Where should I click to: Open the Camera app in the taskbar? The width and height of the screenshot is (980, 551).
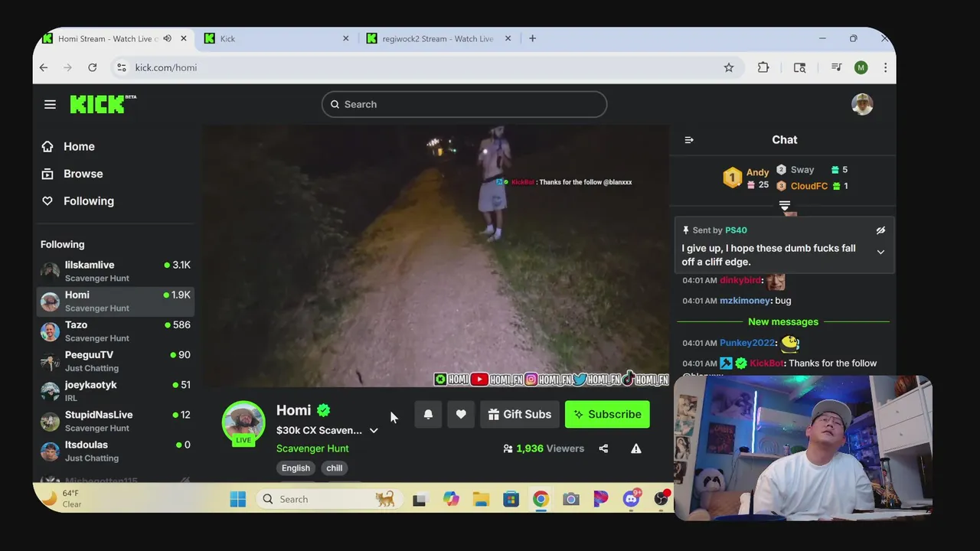570,499
